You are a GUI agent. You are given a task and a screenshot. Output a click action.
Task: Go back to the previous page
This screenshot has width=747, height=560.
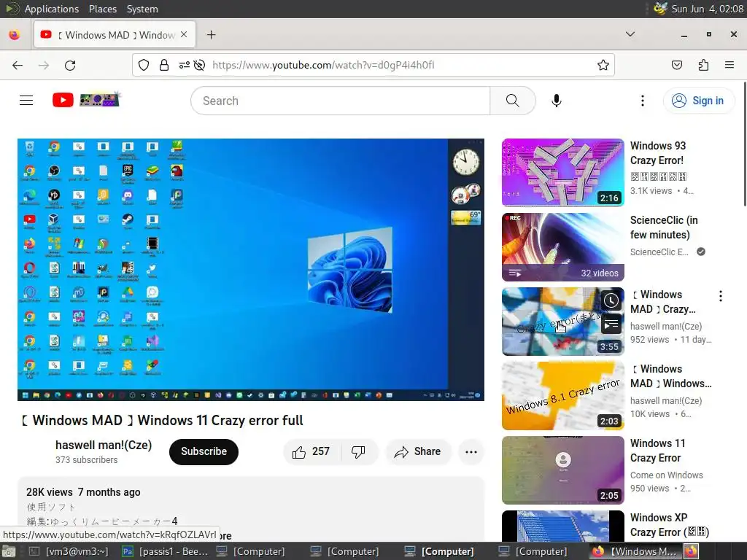[x=18, y=65]
